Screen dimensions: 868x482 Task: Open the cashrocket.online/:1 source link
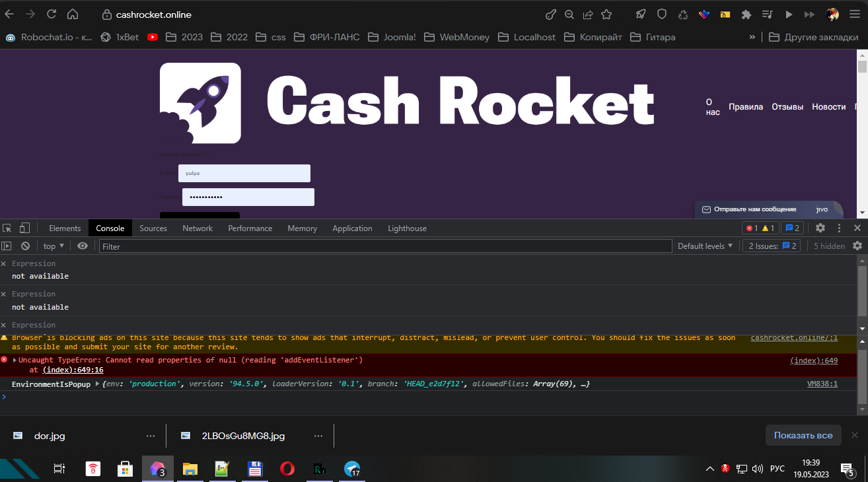pos(794,337)
